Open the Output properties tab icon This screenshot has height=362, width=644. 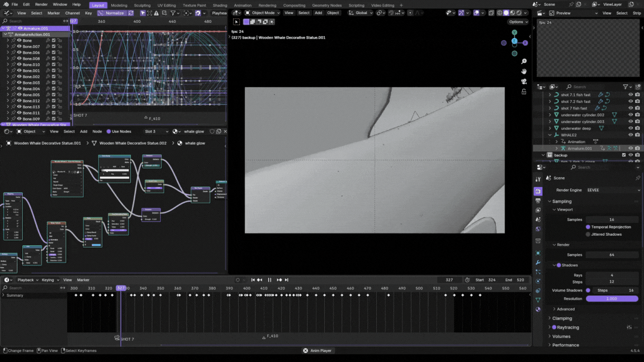538,201
